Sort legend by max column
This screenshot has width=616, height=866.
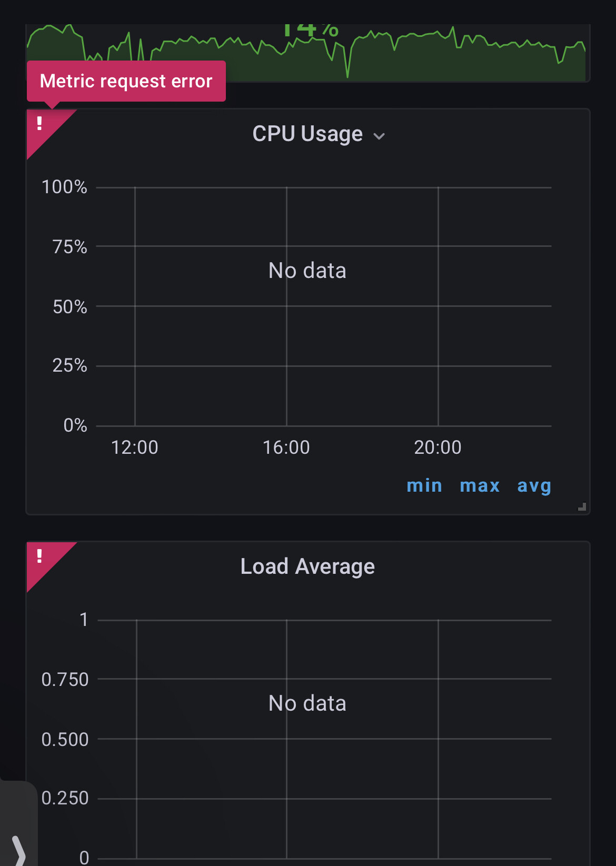pyautogui.click(x=480, y=485)
